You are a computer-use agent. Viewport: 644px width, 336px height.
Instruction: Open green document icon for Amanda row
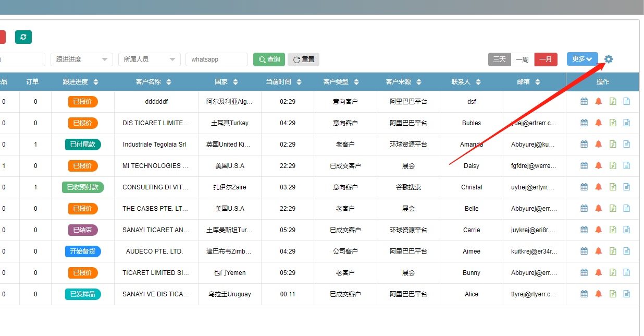[613, 145]
